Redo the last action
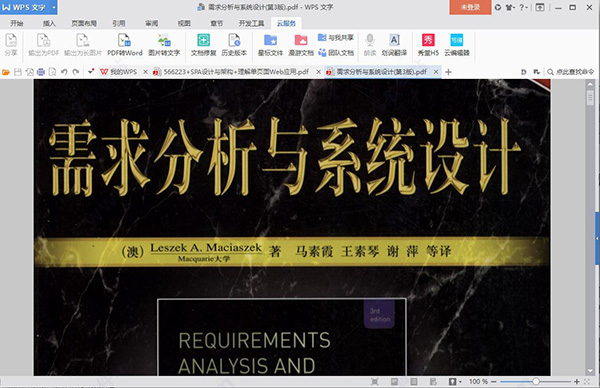Viewport: 600px width, 388px height. click(76, 72)
